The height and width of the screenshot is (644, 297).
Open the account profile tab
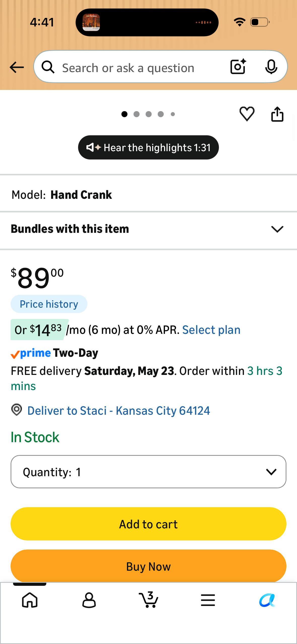89,600
